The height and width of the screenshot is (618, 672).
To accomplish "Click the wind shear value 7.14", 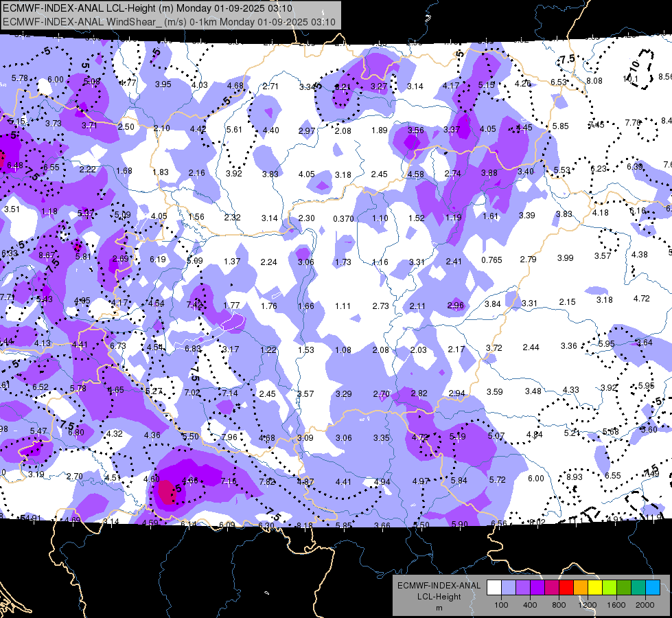I will (230, 393).
